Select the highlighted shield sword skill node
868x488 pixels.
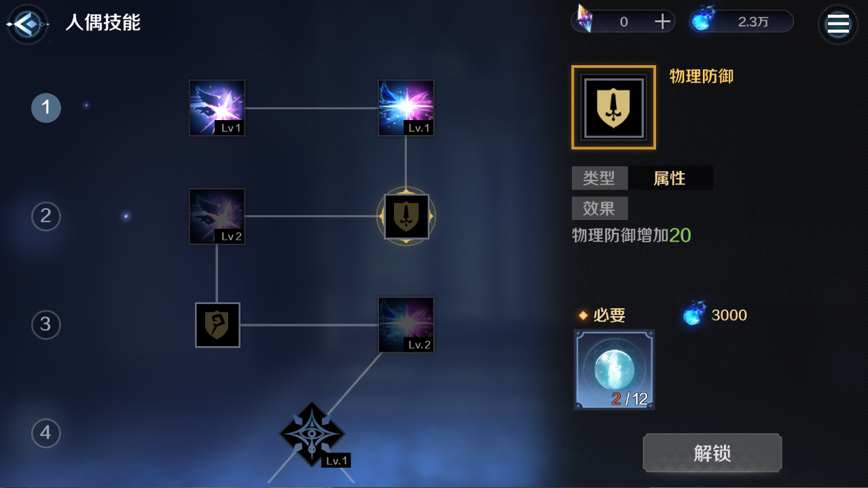[x=406, y=217]
